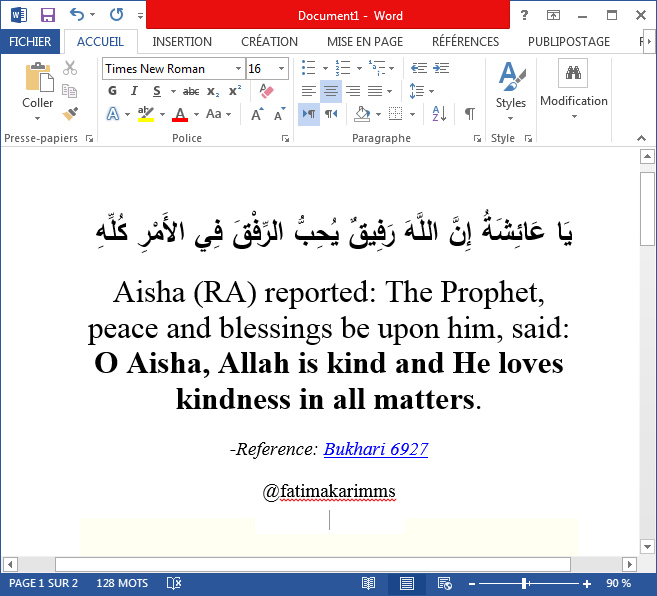Open the Times New Roman font dropdown

[x=238, y=68]
